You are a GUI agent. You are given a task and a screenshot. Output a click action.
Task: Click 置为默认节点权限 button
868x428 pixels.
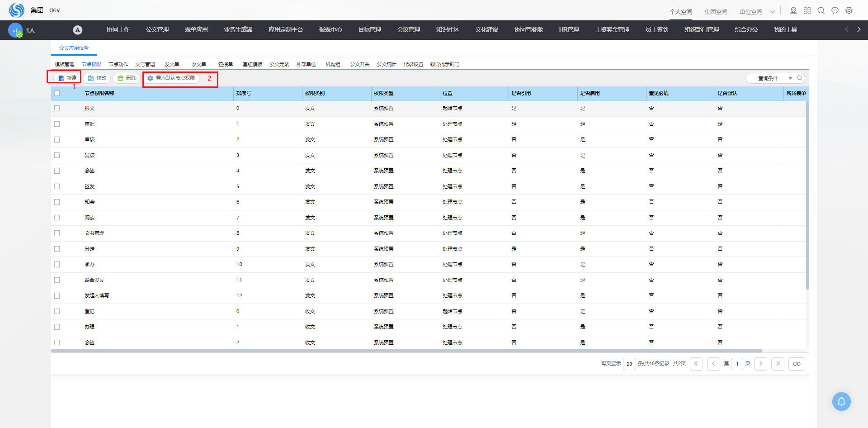pyautogui.click(x=171, y=78)
